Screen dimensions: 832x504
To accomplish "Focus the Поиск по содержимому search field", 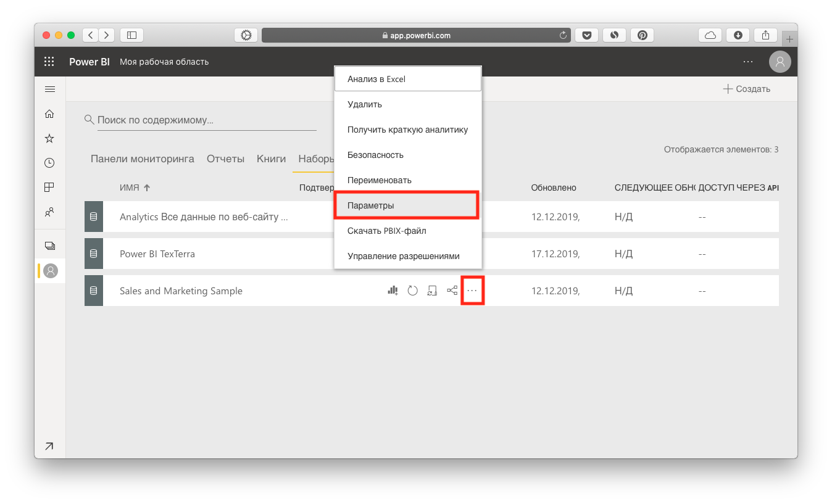I will (207, 120).
